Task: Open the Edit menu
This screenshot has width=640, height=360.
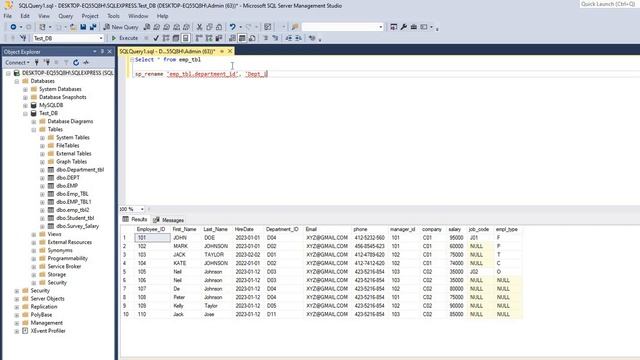Action: point(25,16)
